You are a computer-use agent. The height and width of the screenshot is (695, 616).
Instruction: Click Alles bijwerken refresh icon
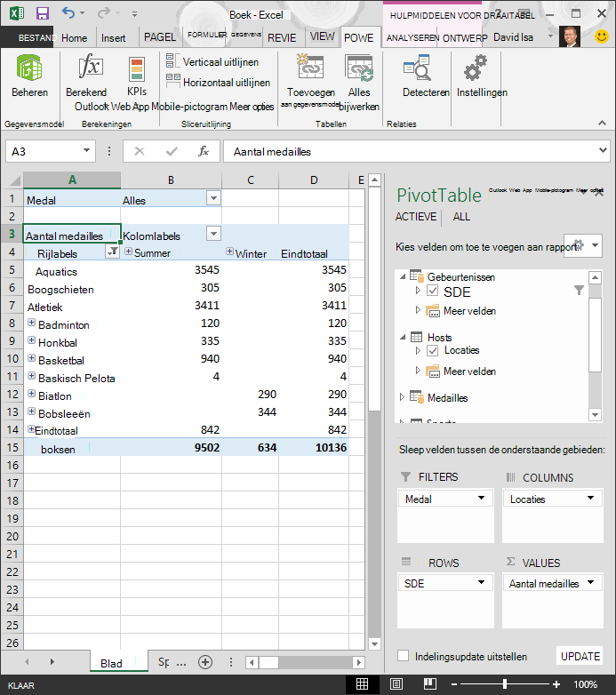pos(359,68)
